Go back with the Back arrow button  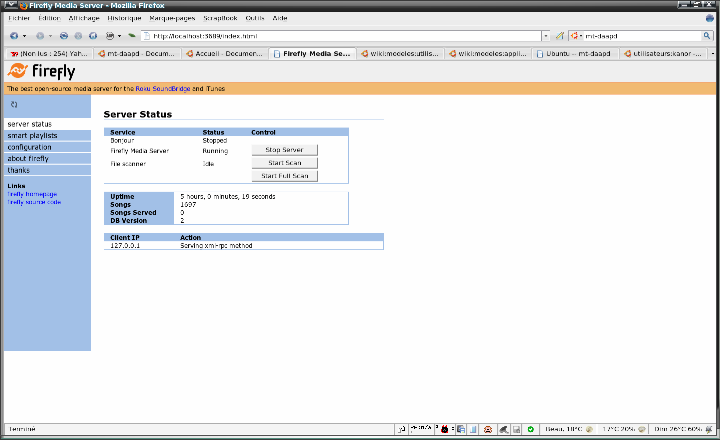coord(14,35)
